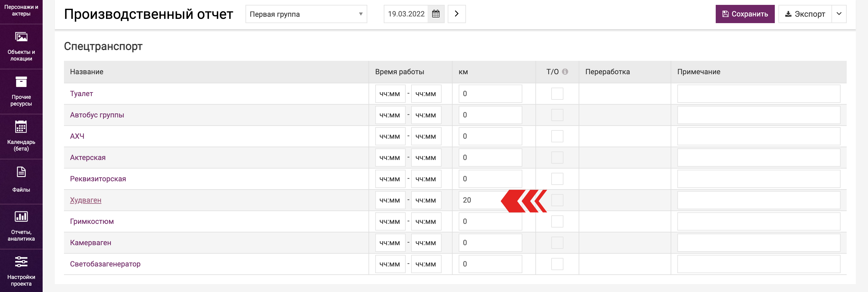Click Примечание field for Камерваген

[x=758, y=242]
